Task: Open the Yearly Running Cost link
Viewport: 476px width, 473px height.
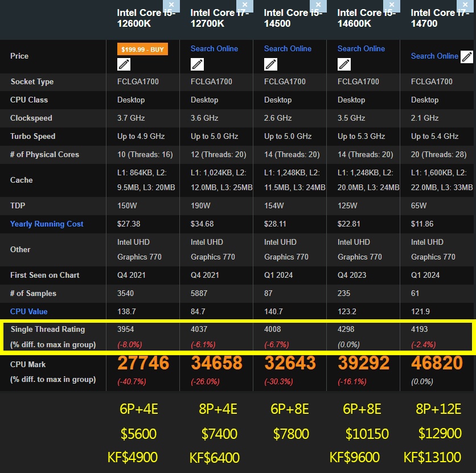Action: (47, 224)
